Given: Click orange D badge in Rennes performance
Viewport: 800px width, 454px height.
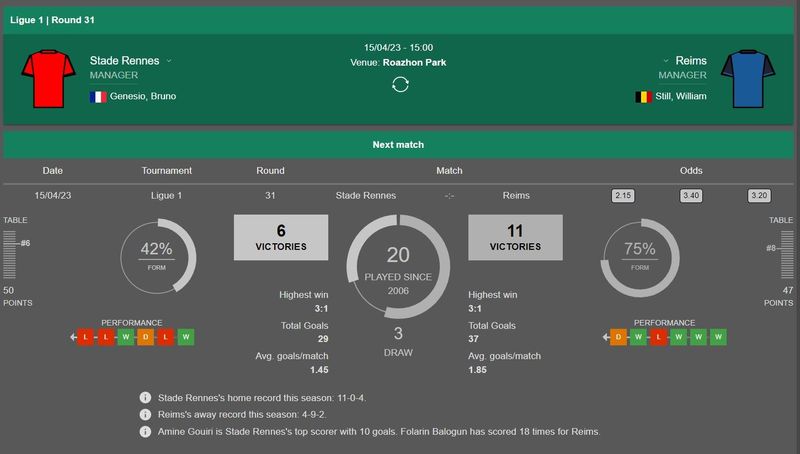Looking at the screenshot, I should (145, 337).
